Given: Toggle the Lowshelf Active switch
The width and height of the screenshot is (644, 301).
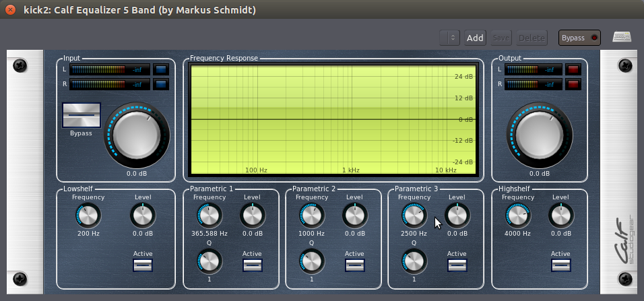Looking at the screenshot, I should tap(143, 265).
